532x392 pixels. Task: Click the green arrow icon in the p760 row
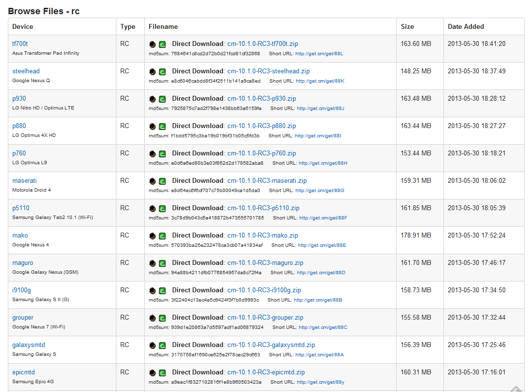tap(162, 154)
